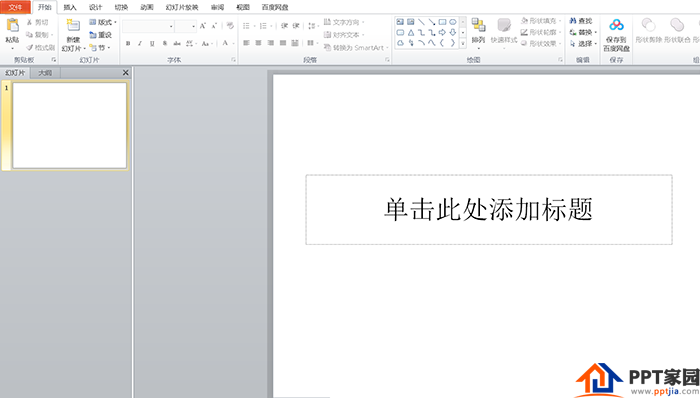This screenshot has width=700, height=398.
Task: Clear all formatting icon in the Font group
Action: [x=230, y=26]
